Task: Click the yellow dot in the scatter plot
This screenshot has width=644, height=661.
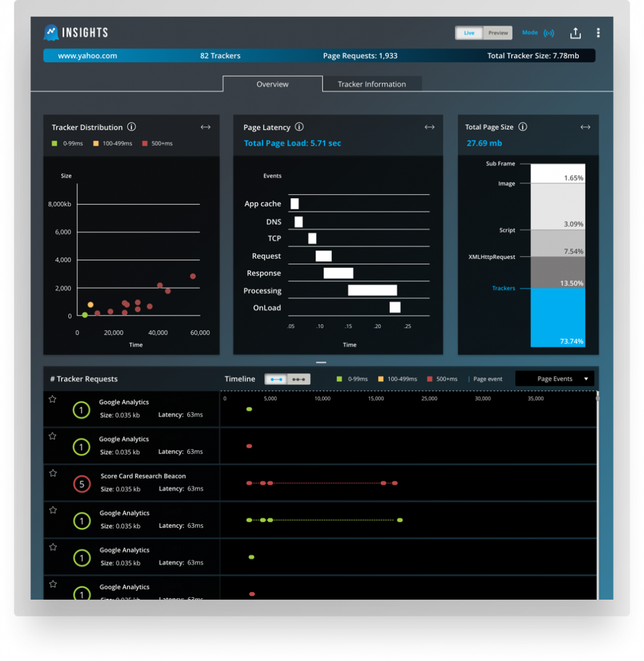Action: pyautogui.click(x=90, y=305)
